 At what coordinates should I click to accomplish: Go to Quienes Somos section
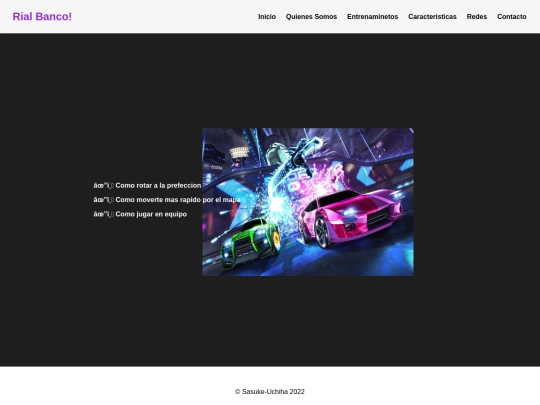click(311, 17)
